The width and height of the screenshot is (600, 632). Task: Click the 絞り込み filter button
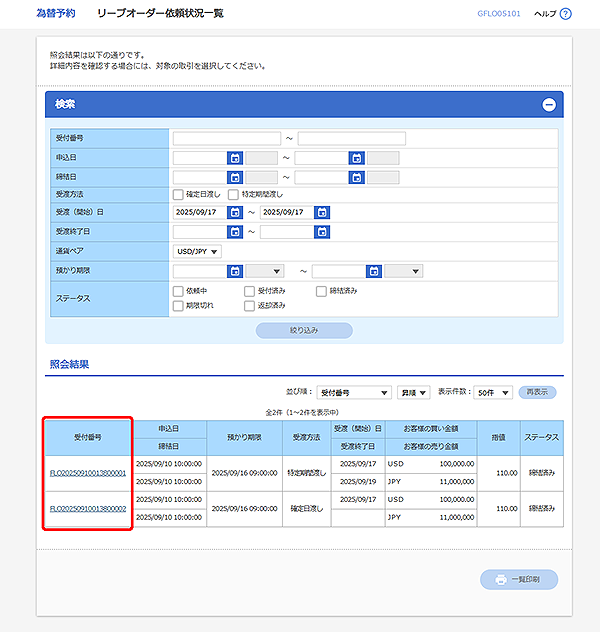click(x=304, y=331)
